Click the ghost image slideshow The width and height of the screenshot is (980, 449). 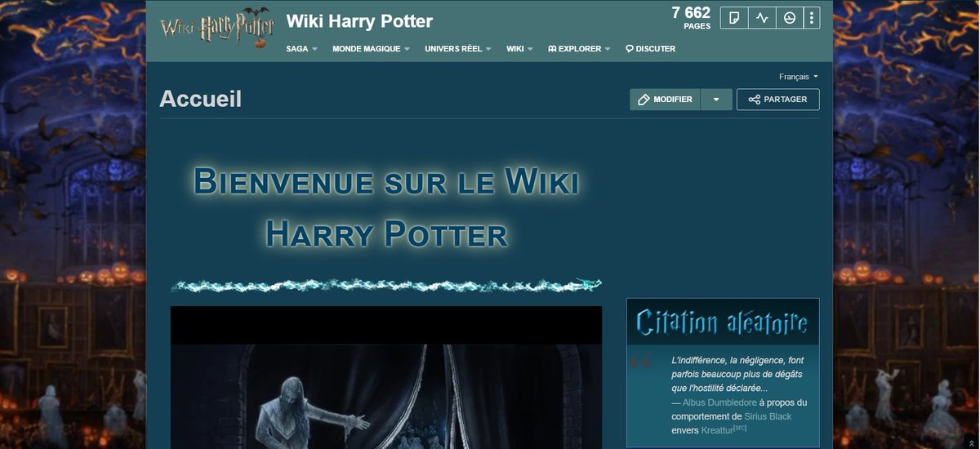click(386, 377)
